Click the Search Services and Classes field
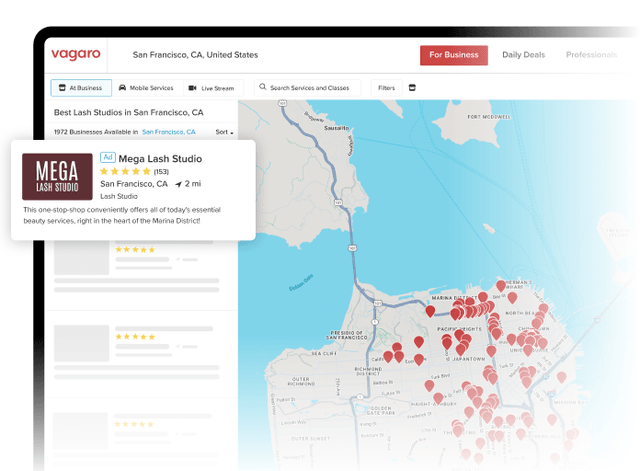 coord(307,88)
